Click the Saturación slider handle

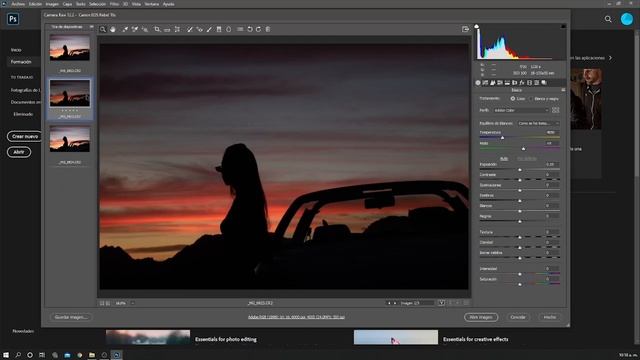pyautogui.click(x=520, y=284)
